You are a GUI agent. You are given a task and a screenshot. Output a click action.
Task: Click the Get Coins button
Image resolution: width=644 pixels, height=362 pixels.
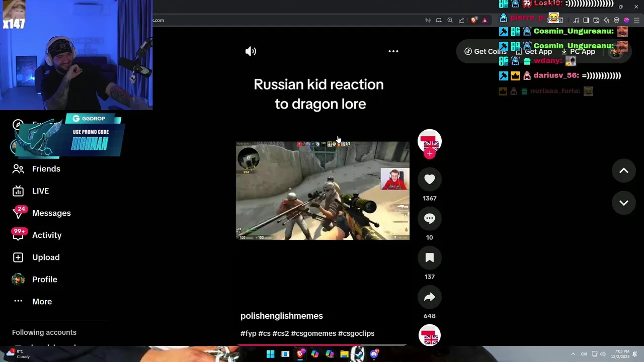(485, 51)
